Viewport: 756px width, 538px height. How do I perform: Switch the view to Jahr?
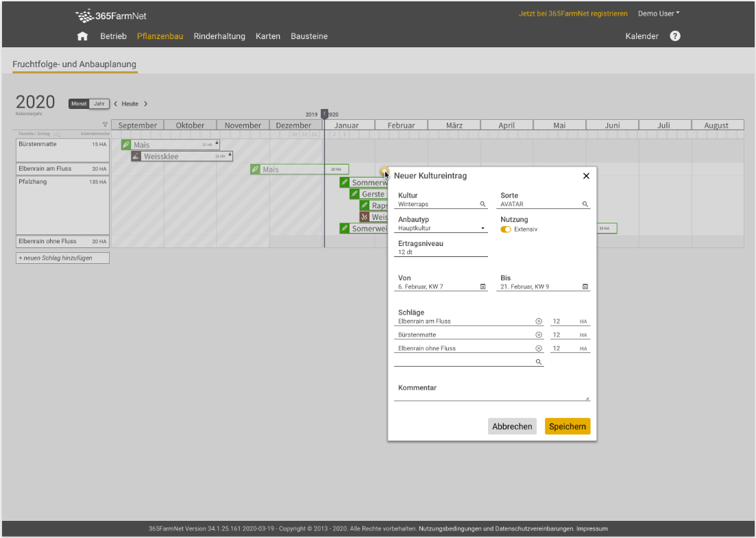click(99, 104)
